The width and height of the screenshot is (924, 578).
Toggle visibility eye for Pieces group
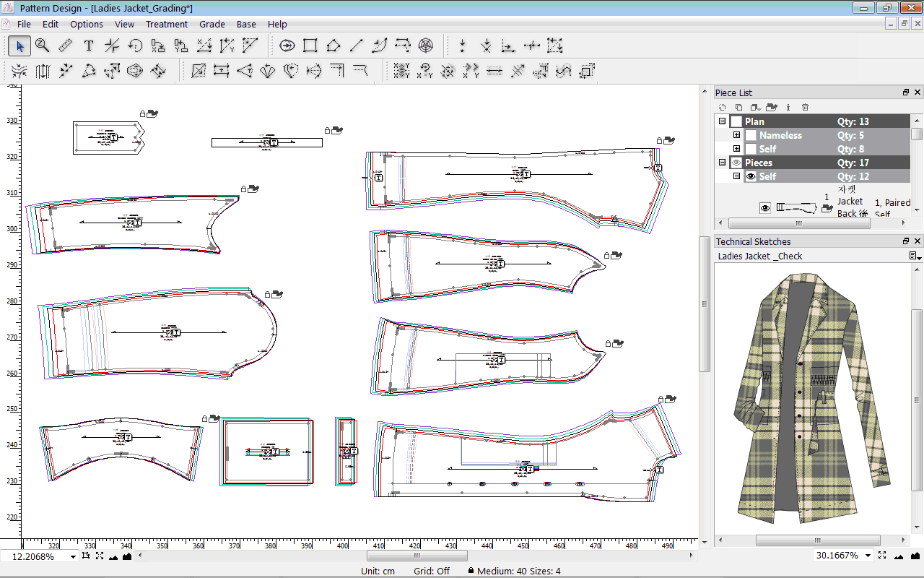tap(736, 163)
